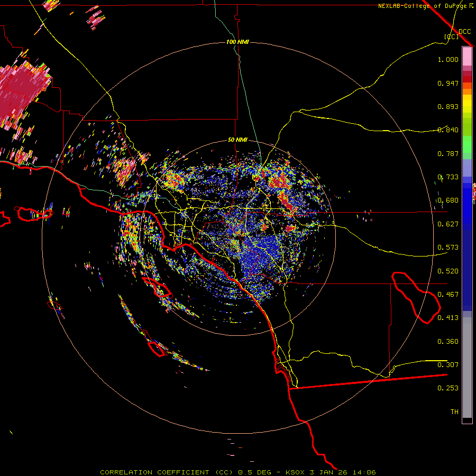Pick the bright green segment of the color bar
This screenshot has width=476, height=476.
coord(467,144)
